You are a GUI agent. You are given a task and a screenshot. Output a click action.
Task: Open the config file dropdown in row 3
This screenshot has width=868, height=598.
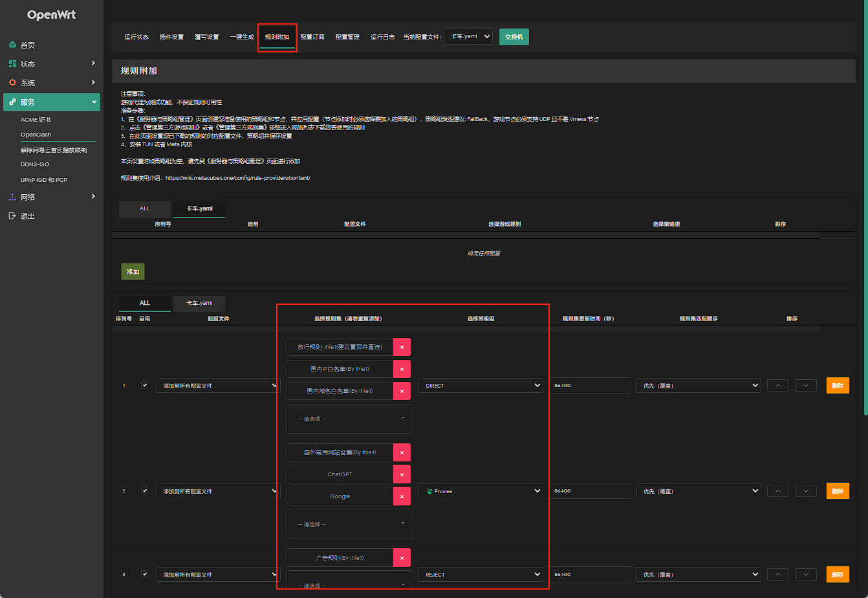click(x=218, y=575)
